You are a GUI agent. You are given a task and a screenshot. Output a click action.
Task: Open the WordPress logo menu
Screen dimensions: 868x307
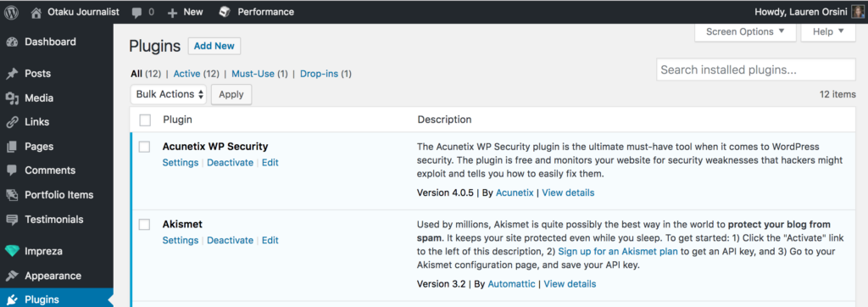pos(12,12)
